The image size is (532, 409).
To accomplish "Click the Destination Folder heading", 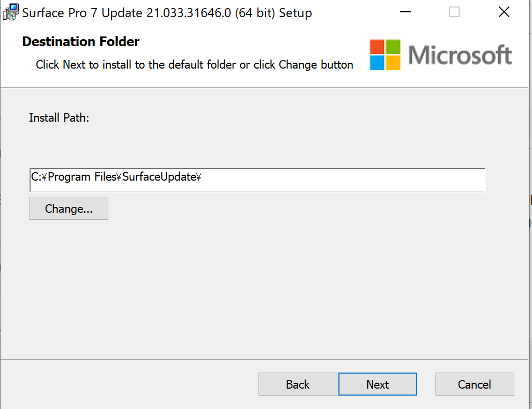I will click(81, 42).
